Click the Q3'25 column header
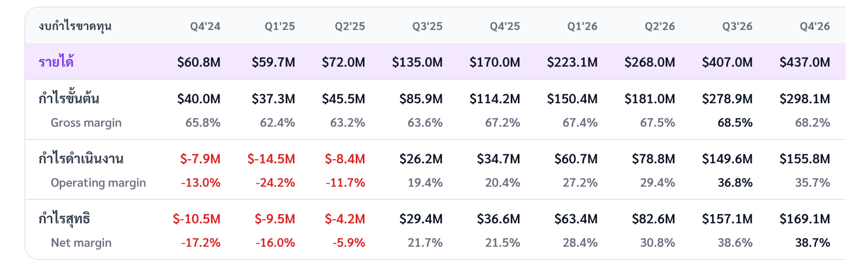 click(427, 26)
